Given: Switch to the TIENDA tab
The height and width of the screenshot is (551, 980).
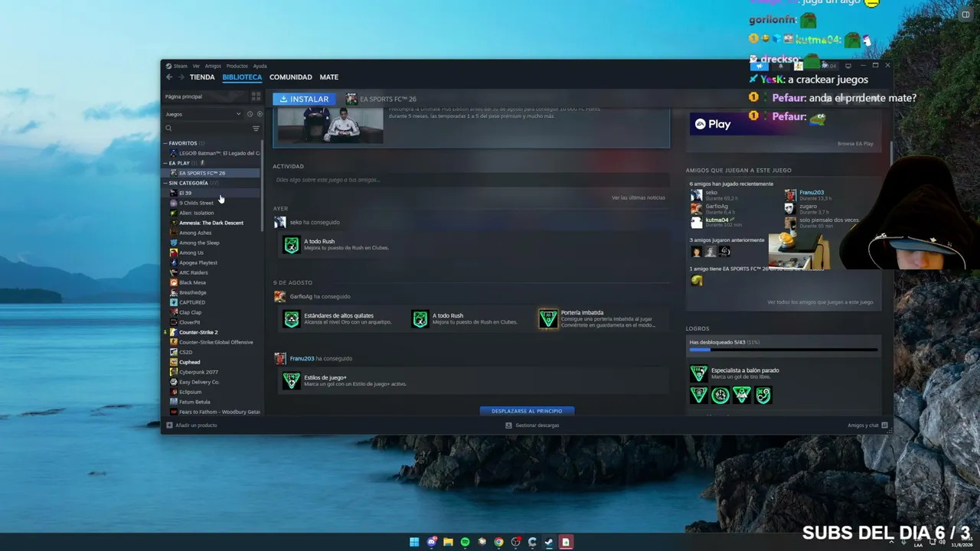Looking at the screenshot, I should coord(202,77).
